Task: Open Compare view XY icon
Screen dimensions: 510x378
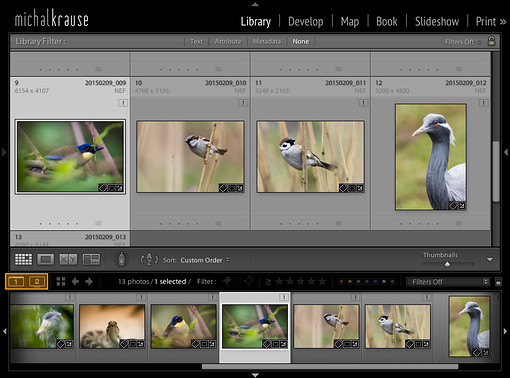Action: point(68,259)
